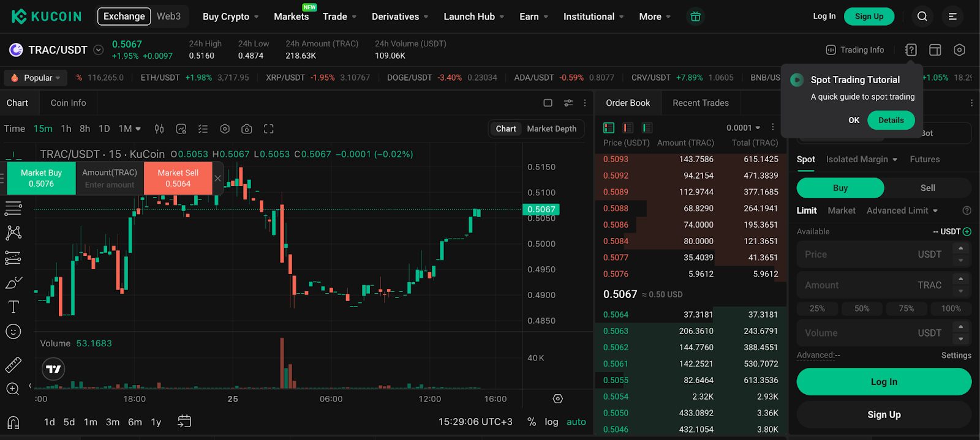The height and width of the screenshot is (440, 980).
Task: Open the tutorial help icon
Action: pos(911,50)
